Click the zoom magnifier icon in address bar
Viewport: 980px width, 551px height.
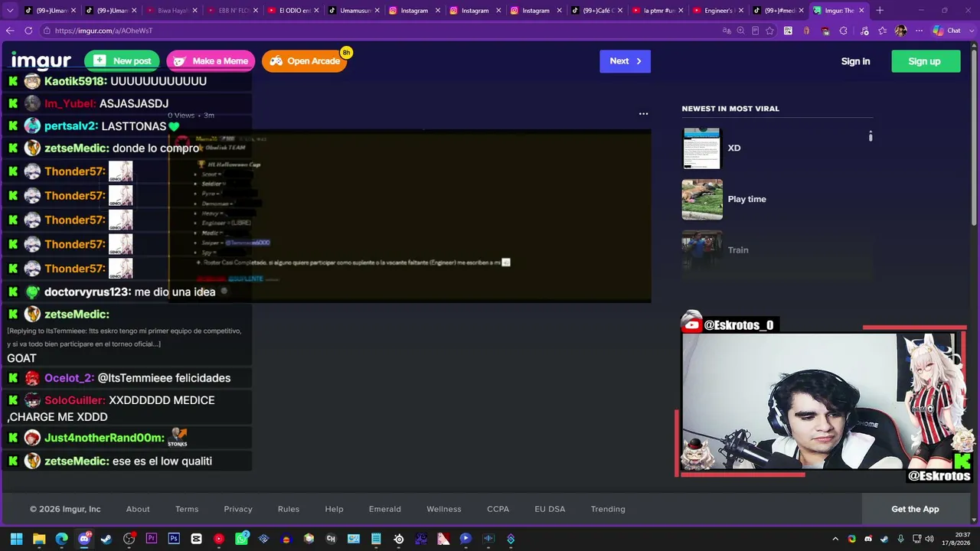point(740,31)
